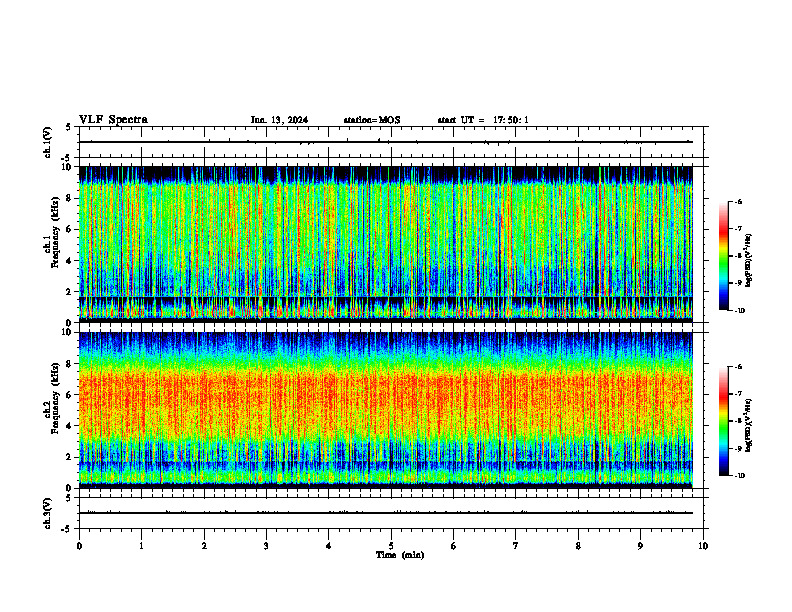Click time axis tick label "7"
The height and width of the screenshot is (612, 792).
[516, 546]
